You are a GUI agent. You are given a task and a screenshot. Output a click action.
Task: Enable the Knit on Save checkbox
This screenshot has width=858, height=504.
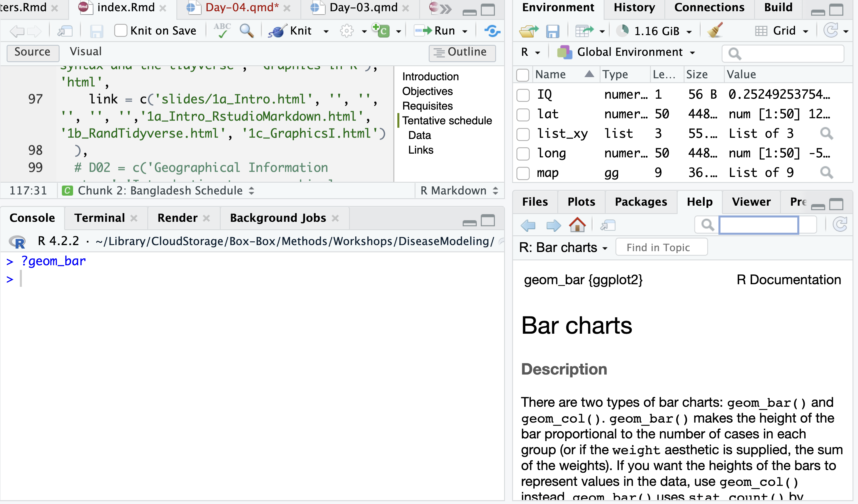click(x=121, y=30)
